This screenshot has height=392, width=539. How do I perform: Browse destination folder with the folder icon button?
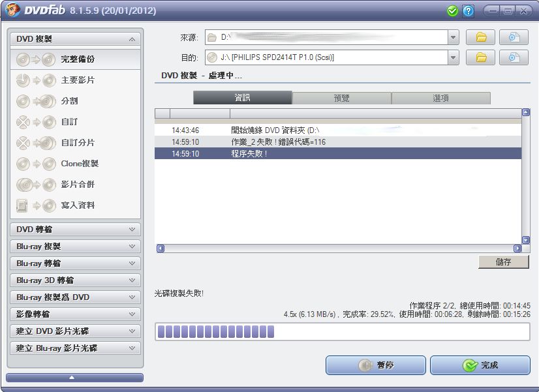480,57
